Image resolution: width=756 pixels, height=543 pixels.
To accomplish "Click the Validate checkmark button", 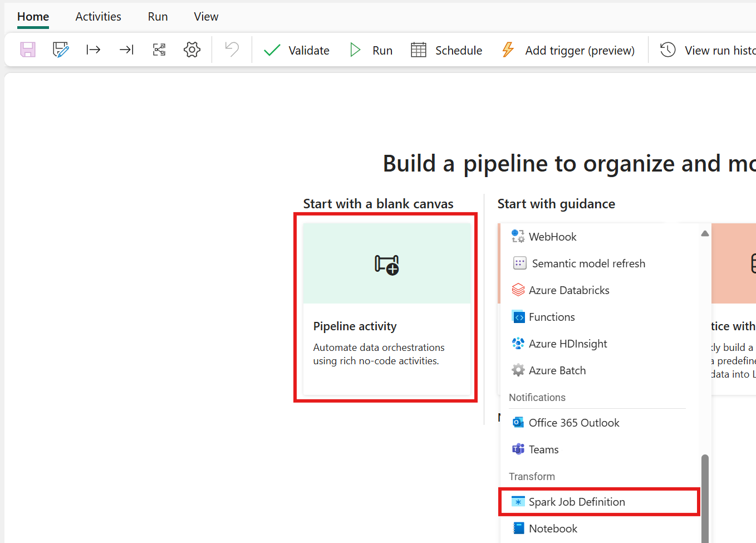I will click(297, 50).
